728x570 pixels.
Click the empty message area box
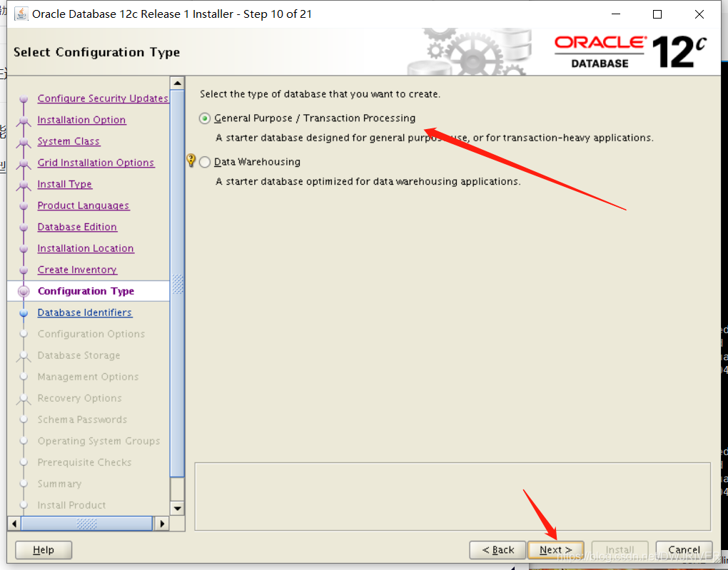tap(453, 497)
